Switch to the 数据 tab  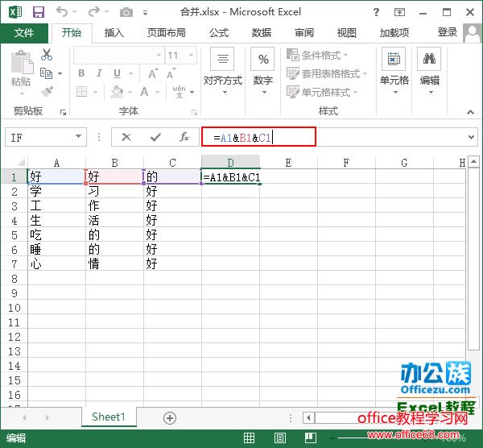(262, 33)
